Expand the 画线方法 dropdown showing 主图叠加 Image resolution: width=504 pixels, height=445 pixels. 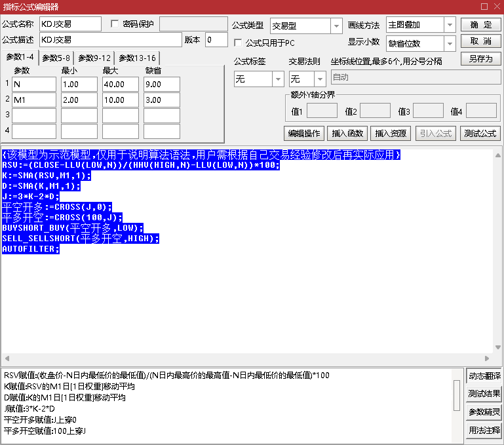click(421, 25)
